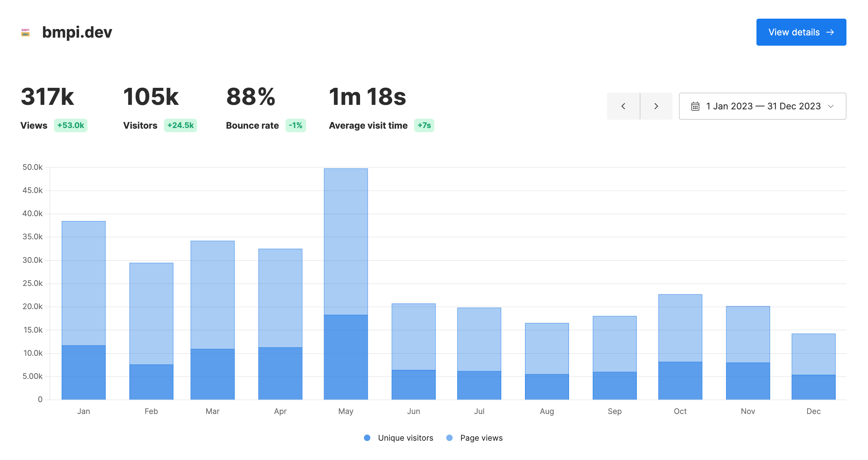Click the bmpi.dev site favicon
The width and height of the screenshot is (868, 460).
tap(25, 32)
